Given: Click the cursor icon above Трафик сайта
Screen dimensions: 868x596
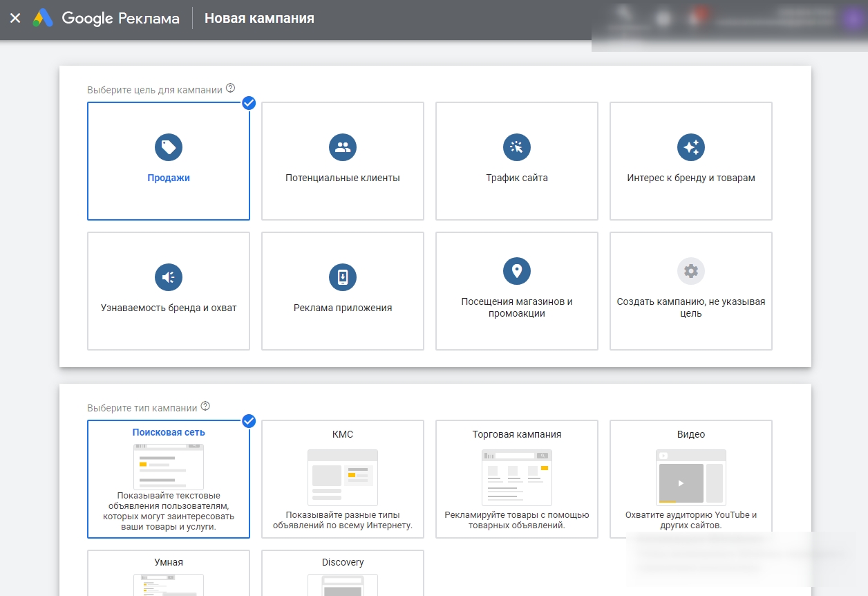Looking at the screenshot, I should point(517,147).
